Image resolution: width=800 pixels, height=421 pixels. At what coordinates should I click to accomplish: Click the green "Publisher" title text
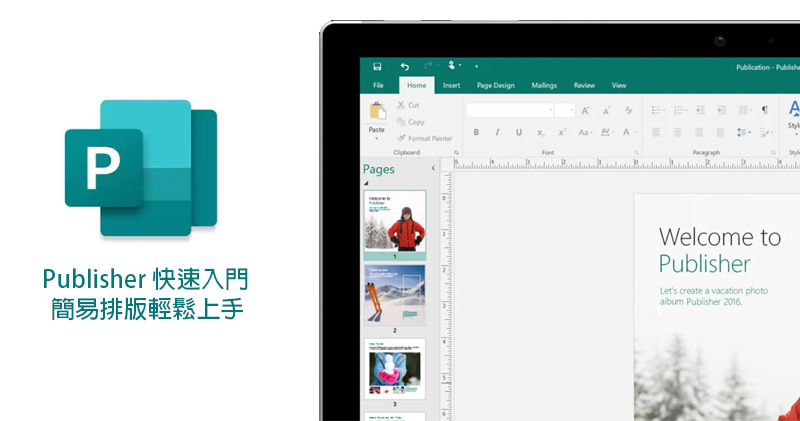(705, 264)
